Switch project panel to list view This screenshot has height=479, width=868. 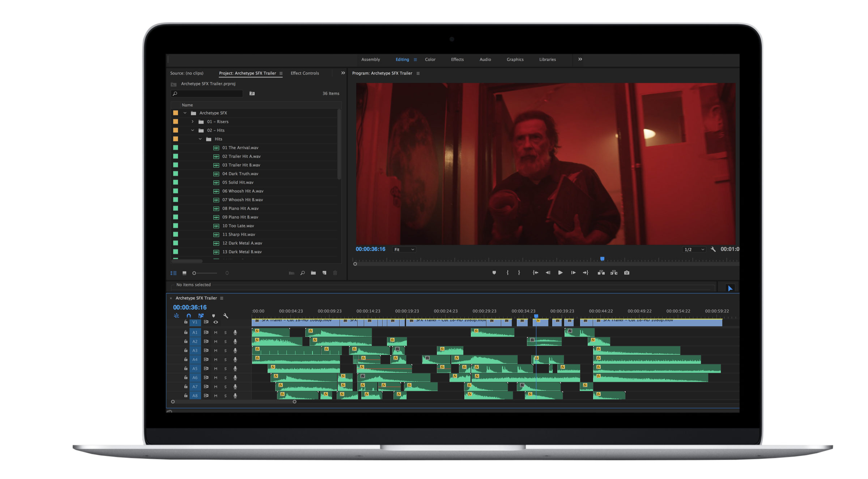[x=174, y=273]
